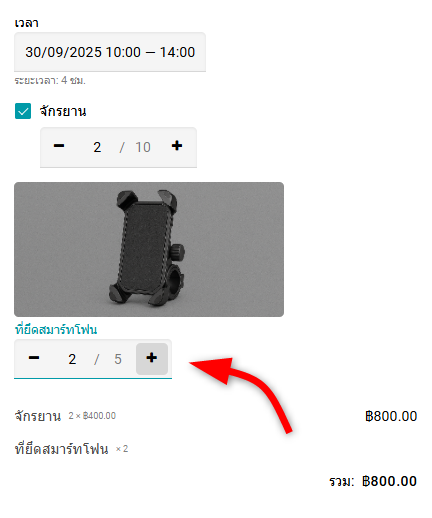Click the จักรยาน ฿800.00 line price
This screenshot has width=432, height=518.
[x=391, y=416]
